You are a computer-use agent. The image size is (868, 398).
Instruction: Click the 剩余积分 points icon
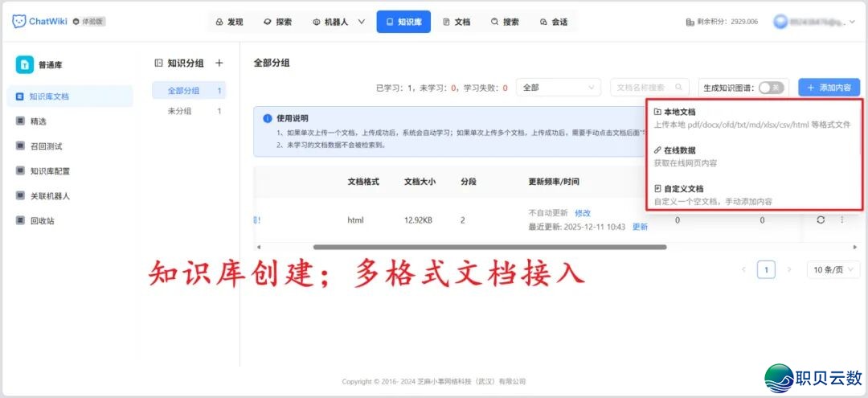[x=690, y=23]
